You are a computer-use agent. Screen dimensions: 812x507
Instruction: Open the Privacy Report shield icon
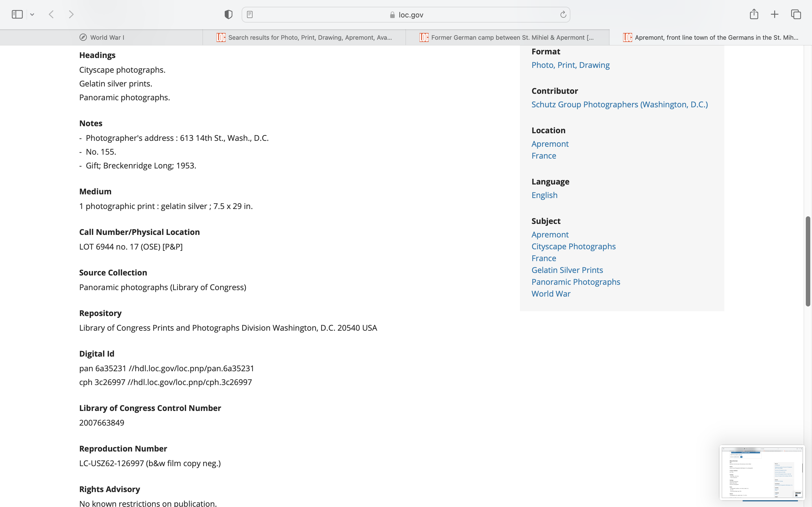(228, 14)
